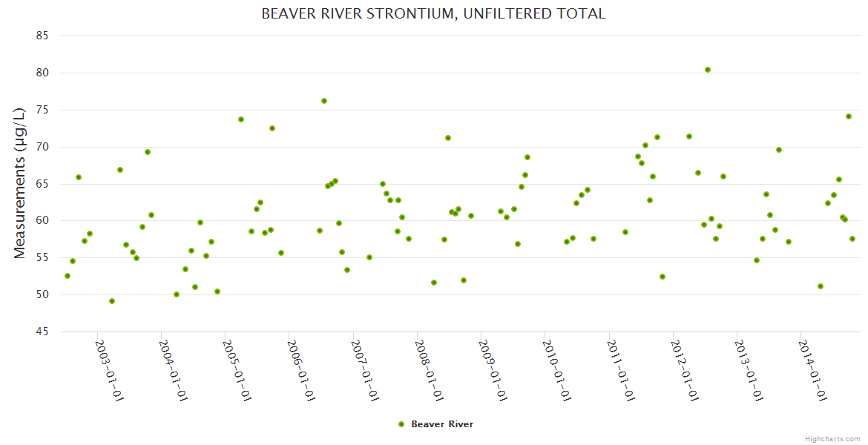
Task: Click the Measurements (µg/L) y-axis title
Action: [20, 182]
